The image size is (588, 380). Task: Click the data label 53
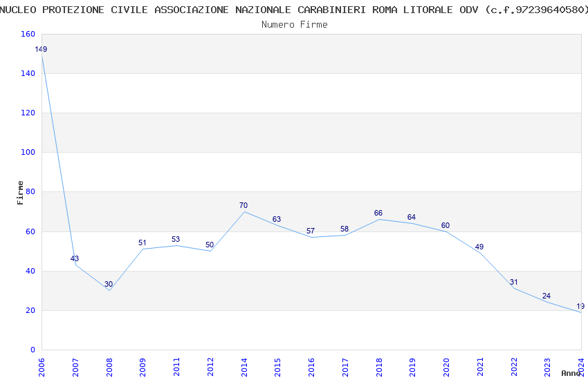tap(176, 239)
